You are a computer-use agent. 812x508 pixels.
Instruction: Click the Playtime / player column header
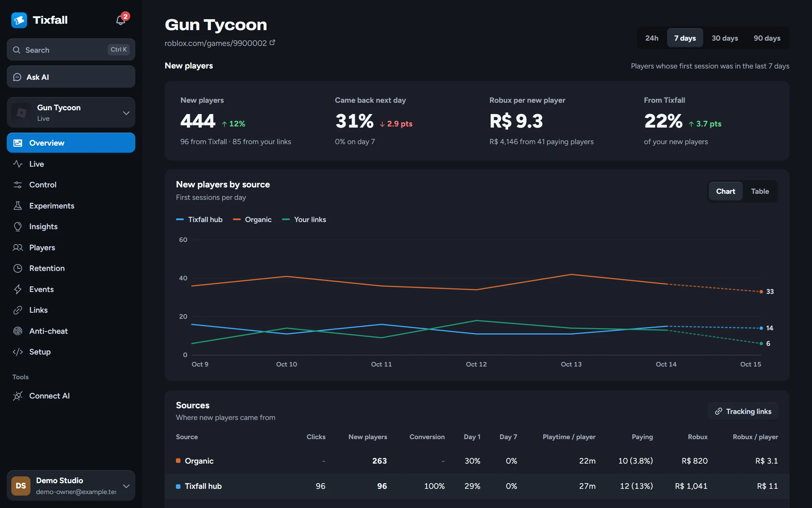point(569,437)
